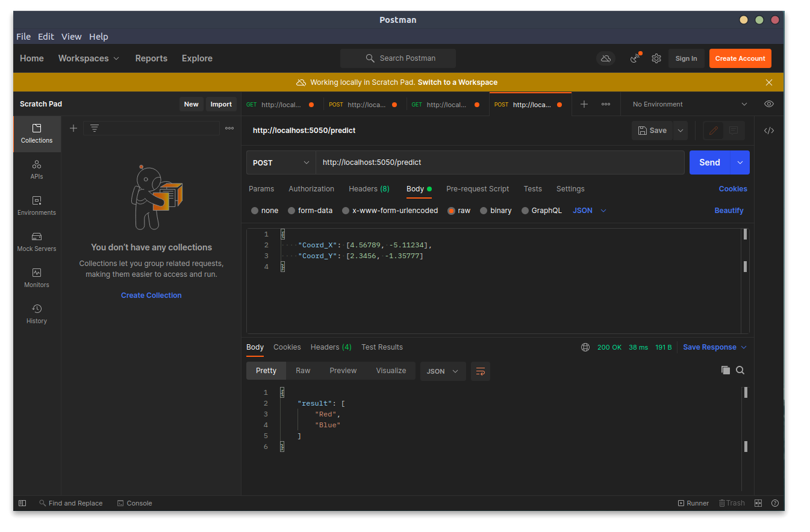Switch to the Headers request tab
The image size is (810, 532).
click(369, 189)
